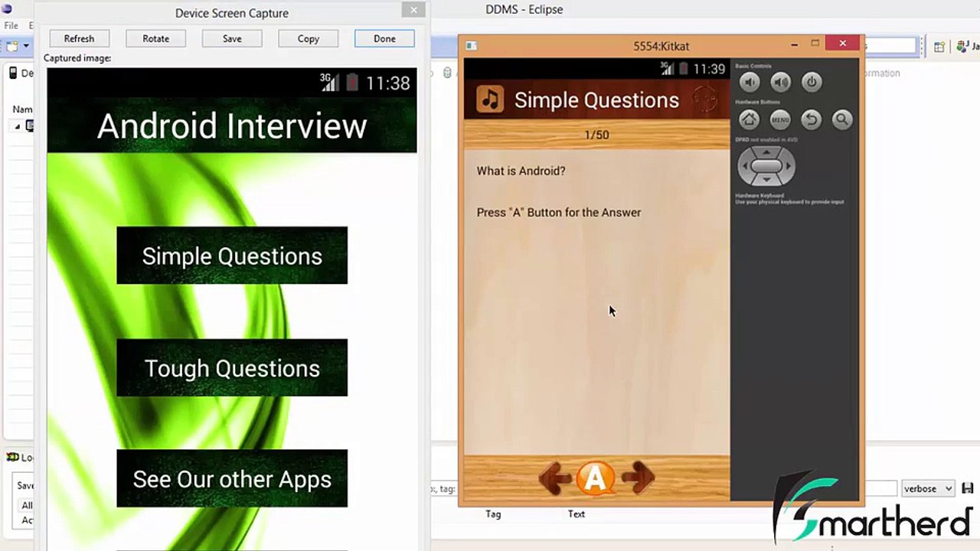Click the 'What is Android?' question text
980x551 pixels.
[521, 171]
